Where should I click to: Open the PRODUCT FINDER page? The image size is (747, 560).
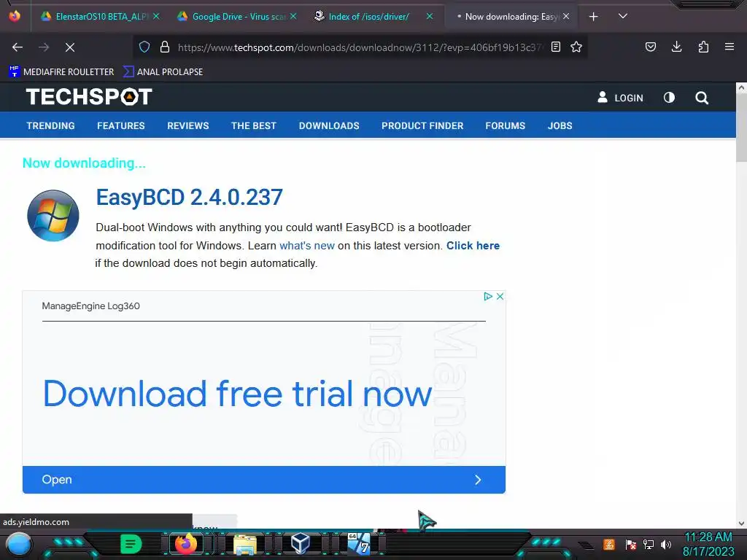[422, 125]
